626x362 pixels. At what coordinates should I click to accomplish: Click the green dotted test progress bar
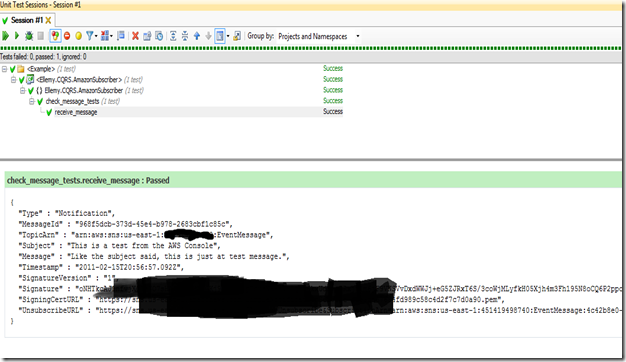point(311,48)
